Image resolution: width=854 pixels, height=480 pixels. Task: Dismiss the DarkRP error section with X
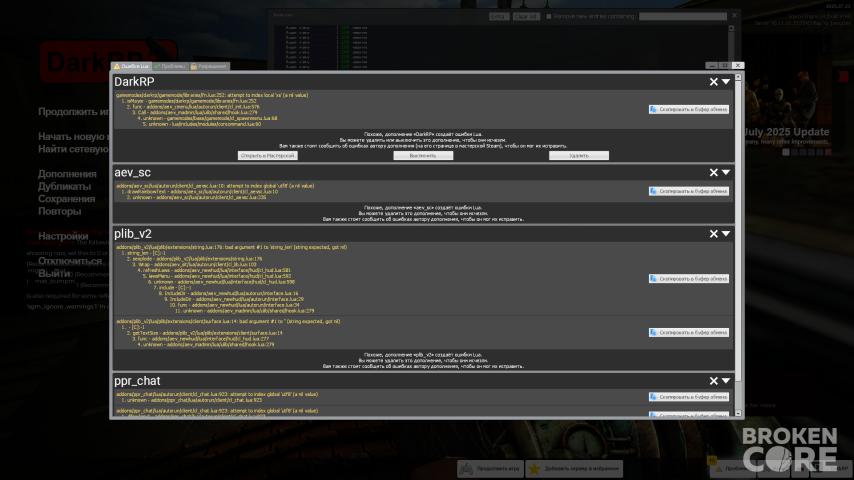click(x=713, y=82)
